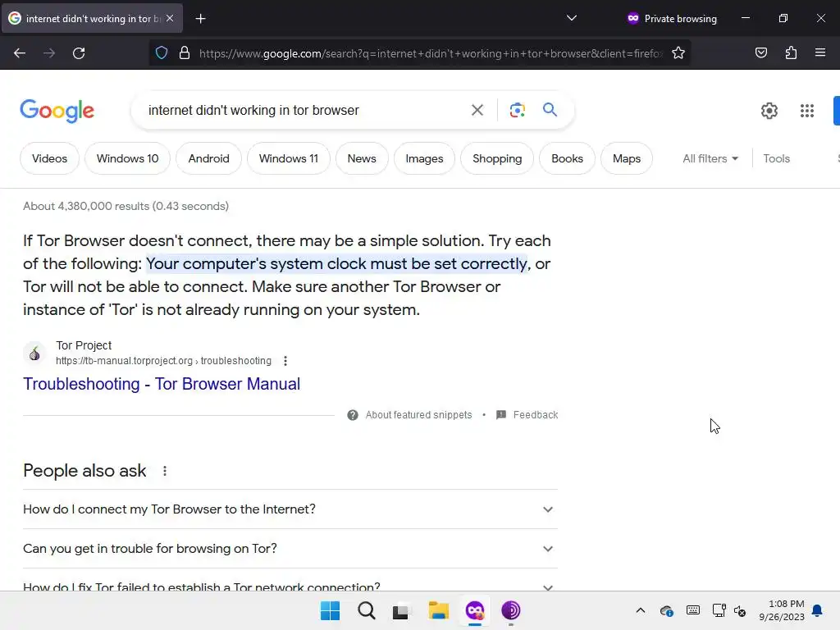Open the Google apps grid

point(807,111)
